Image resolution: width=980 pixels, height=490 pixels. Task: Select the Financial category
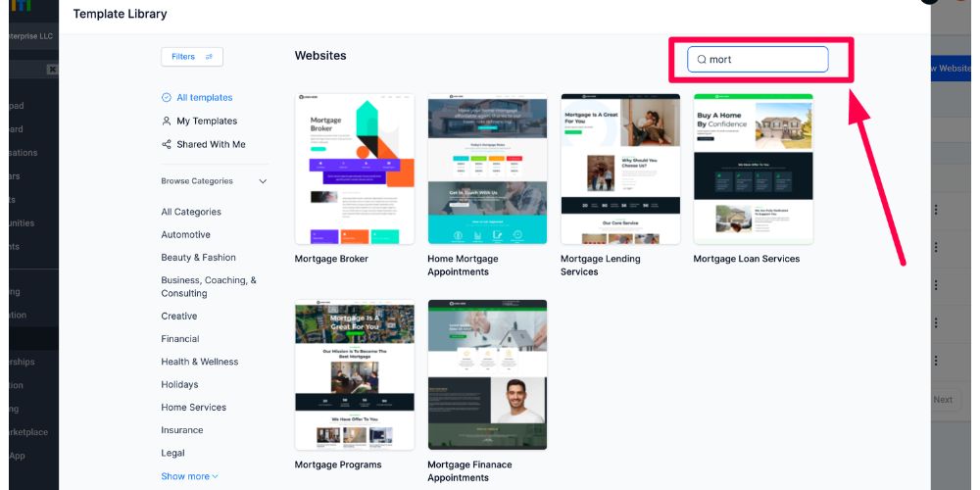(x=180, y=339)
